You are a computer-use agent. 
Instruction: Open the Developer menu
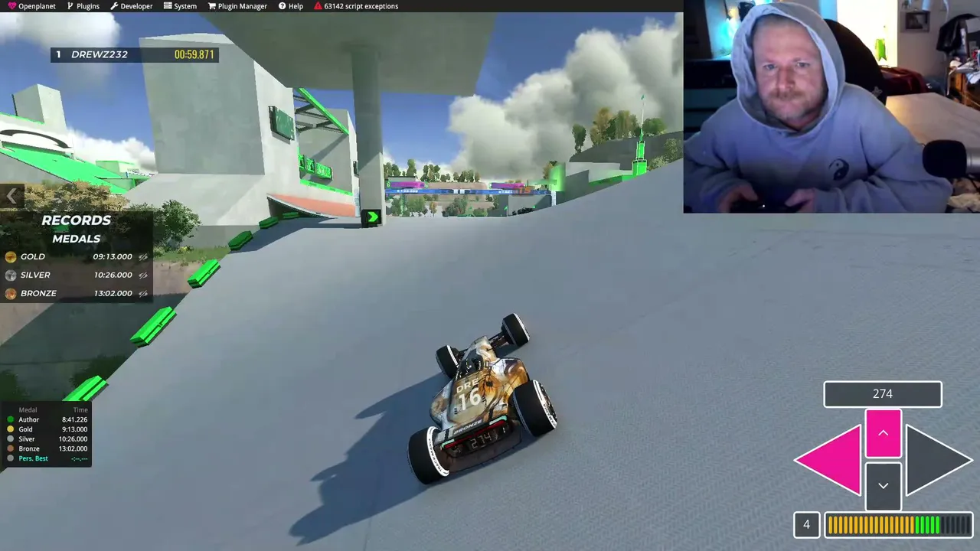pos(131,6)
